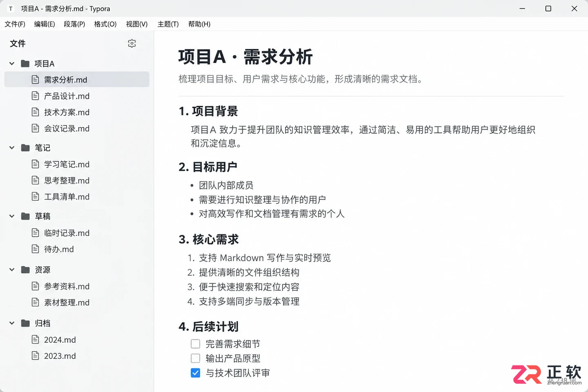Collapse the 草稿 folder chevron
This screenshot has height=392, width=588.
pos(12,216)
